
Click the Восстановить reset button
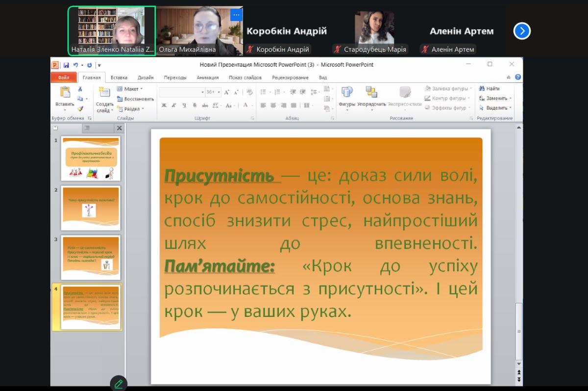(x=135, y=99)
